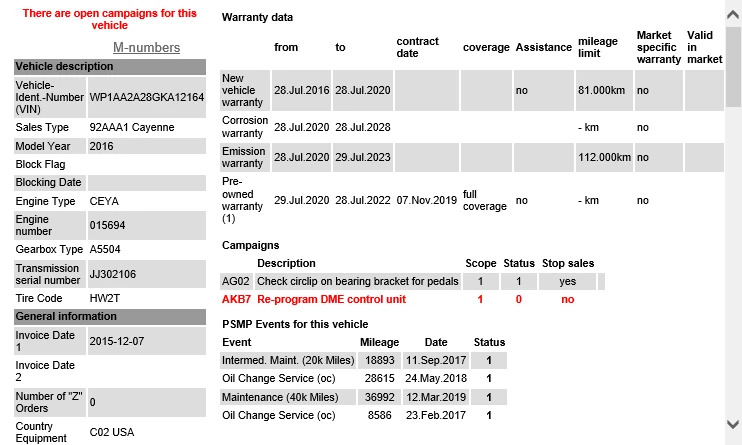
Task: Click the scrollbar up arrow
Action: coord(733,14)
